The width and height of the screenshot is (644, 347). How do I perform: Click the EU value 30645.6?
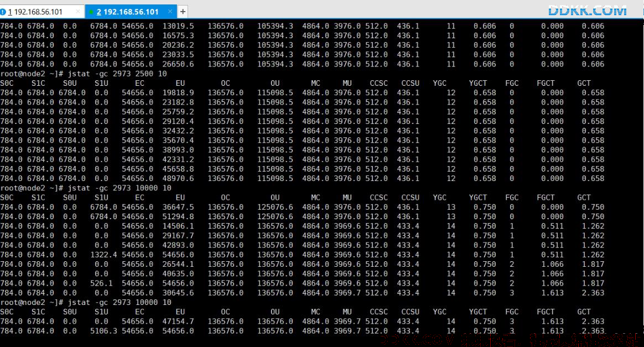[x=178, y=293]
